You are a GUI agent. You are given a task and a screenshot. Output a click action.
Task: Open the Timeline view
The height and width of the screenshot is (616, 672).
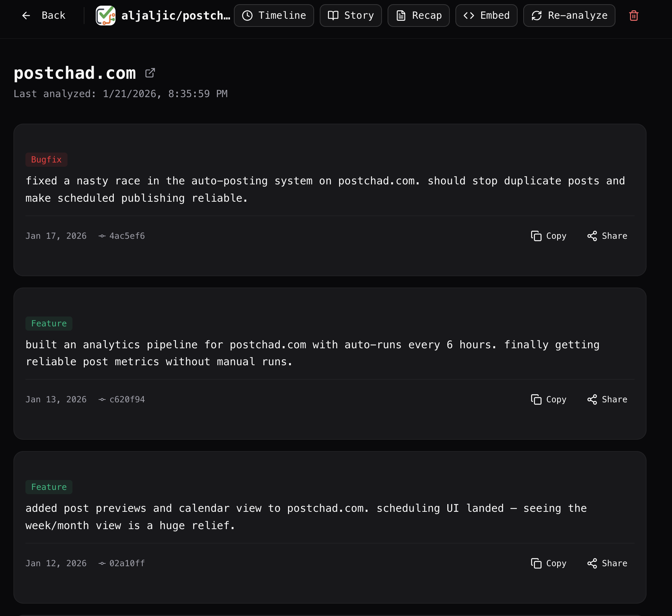pyautogui.click(x=274, y=16)
